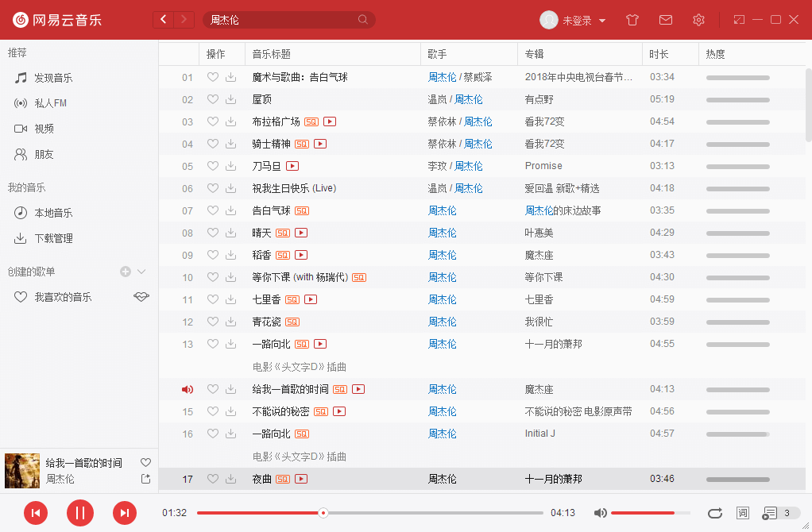This screenshot has height=532, width=812.
Task: Open the settings gear icon
Action: tap(698, 20)
